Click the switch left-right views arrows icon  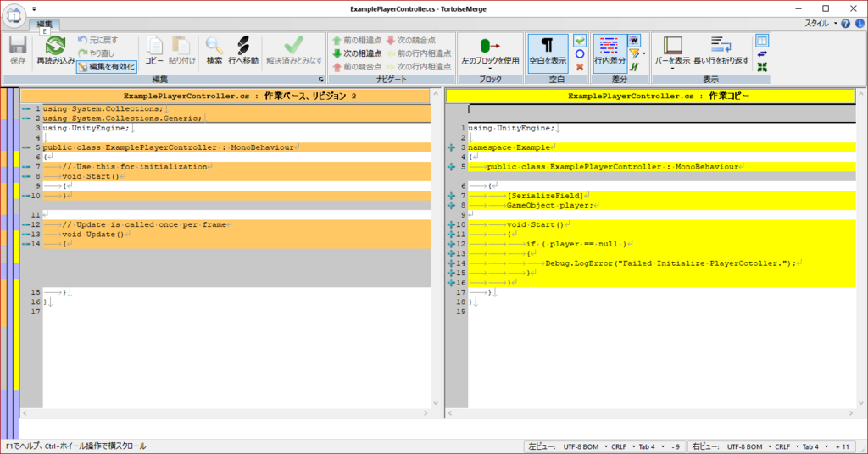point(762,53)
